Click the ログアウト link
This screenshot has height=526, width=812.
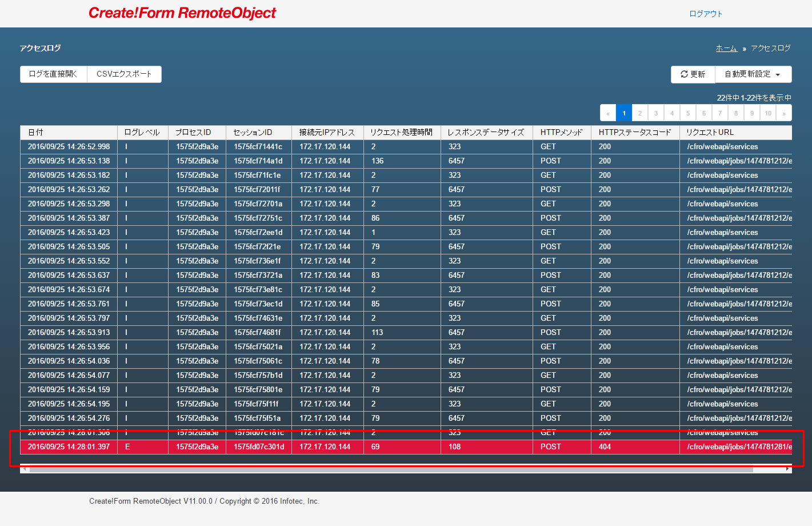(x=706, y=14)
